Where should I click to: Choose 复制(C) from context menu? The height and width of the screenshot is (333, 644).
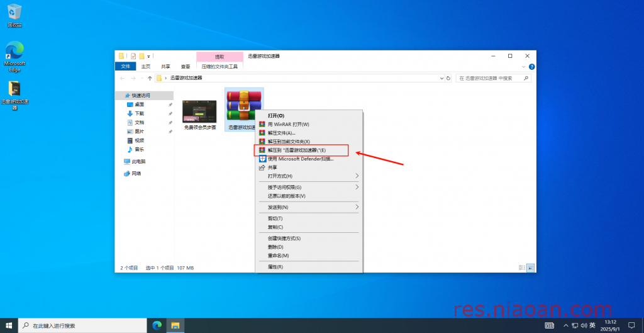[309, 227]
